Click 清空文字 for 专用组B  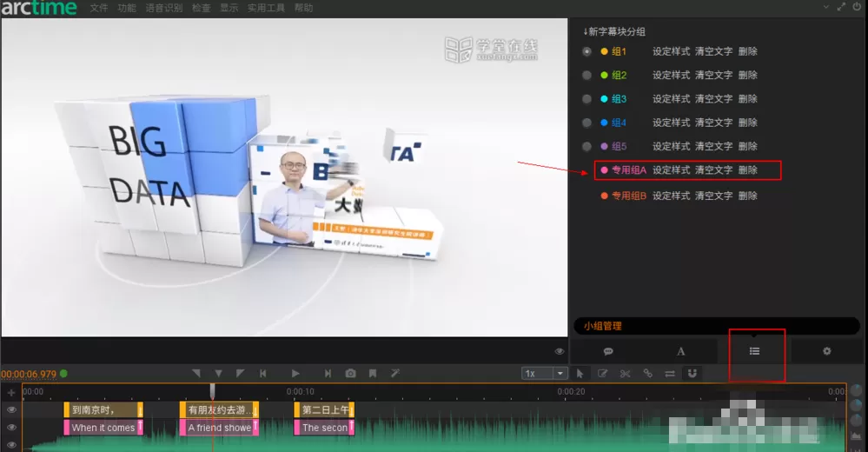pyautogui.click(x=713, y=196)
